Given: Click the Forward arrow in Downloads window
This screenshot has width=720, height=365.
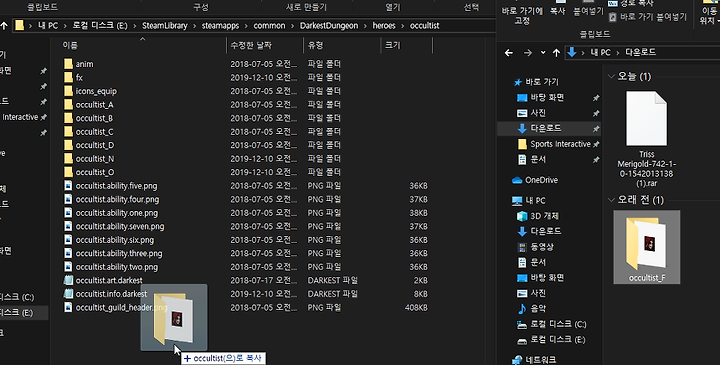Looking at the screenshot, I should click(528, 53).
